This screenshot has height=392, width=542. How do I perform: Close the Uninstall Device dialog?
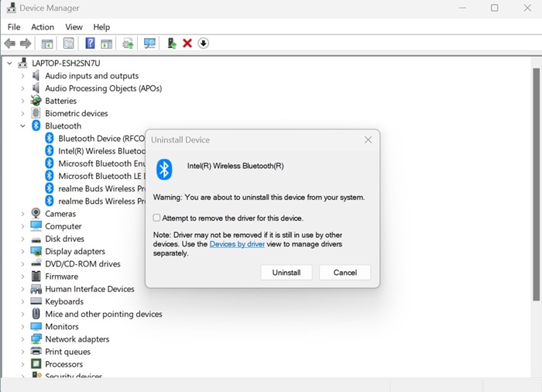[x=368, y=139]
